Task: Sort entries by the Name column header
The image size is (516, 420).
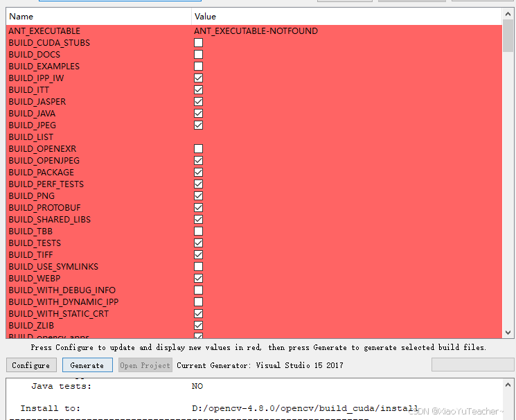Action: pos(98,17)
